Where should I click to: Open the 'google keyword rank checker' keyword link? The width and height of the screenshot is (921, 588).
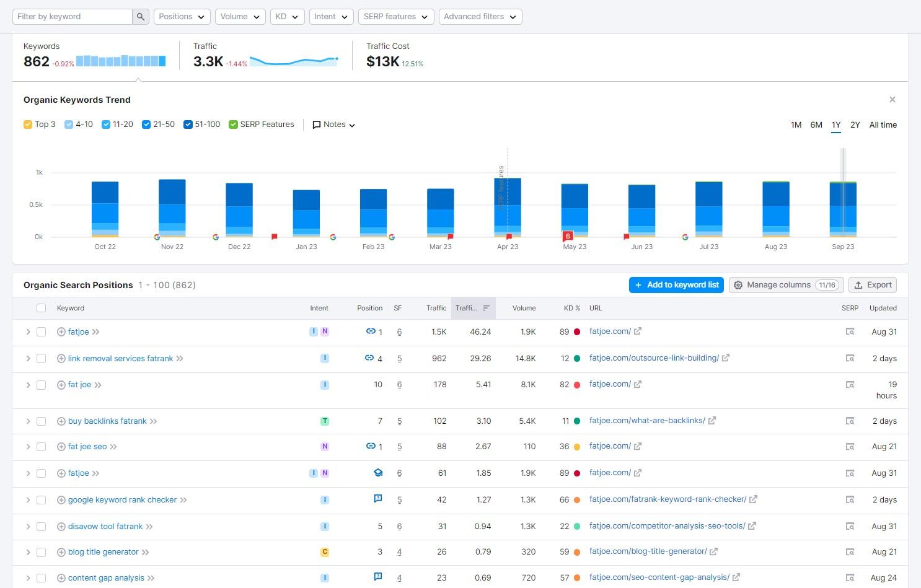pos(122,500)
